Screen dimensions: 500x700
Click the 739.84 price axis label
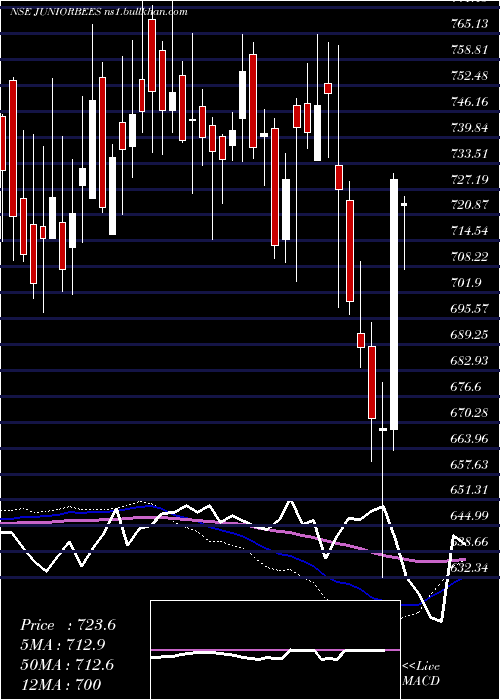click(x=470, y=128)
